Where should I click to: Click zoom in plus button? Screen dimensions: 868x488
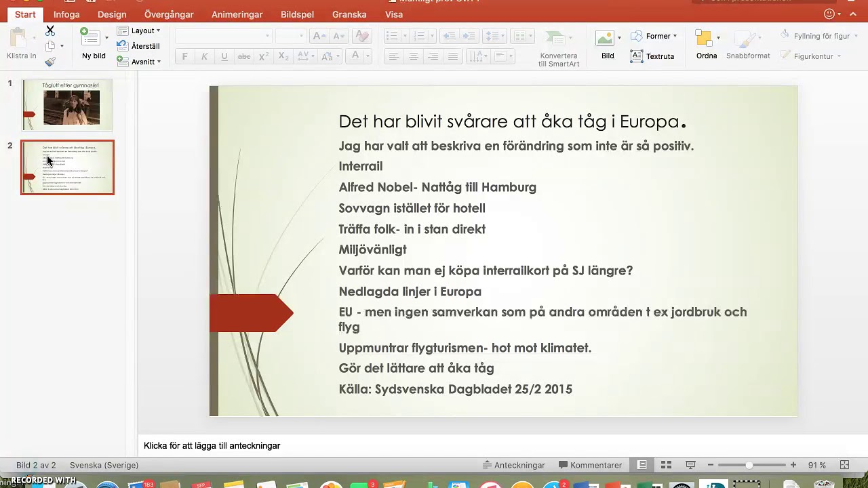tap(793, 465)
